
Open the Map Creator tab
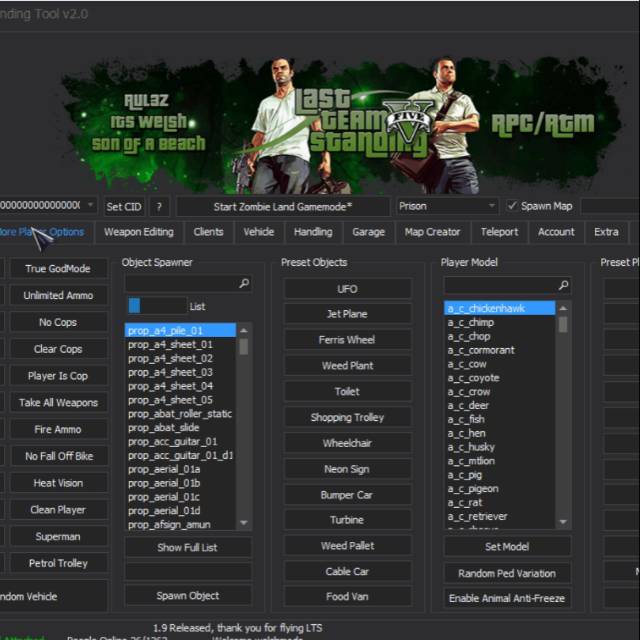click(x=432, y=232)
